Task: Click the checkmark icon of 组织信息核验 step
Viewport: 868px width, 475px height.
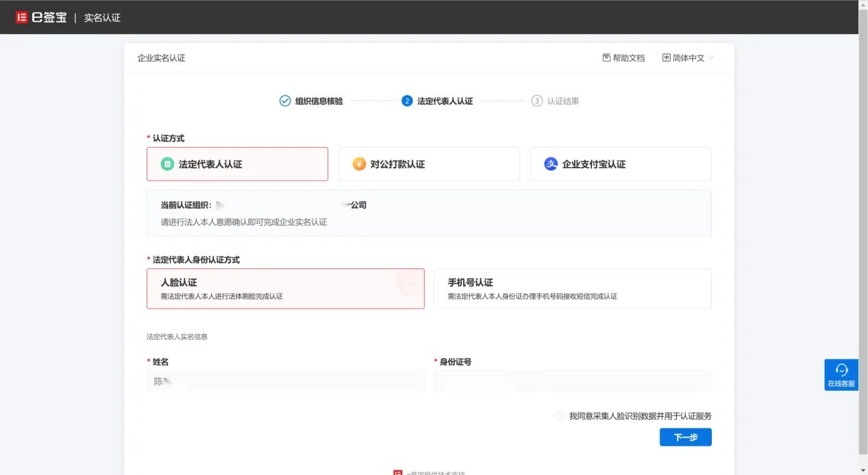Action: tap(285, 101)
